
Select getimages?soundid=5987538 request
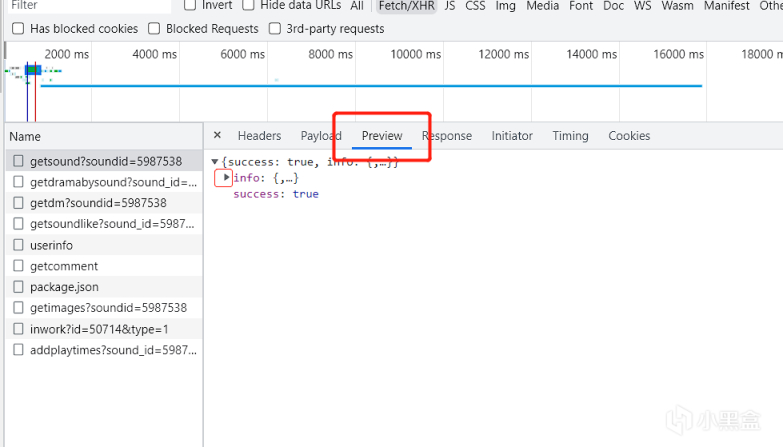pyautogui.click(x=104, y=308)
